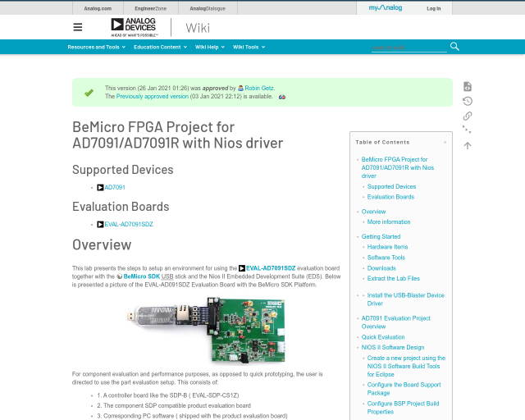The image size is (525, 420).
Task: Open Previously approved version link
Action: 152,96
